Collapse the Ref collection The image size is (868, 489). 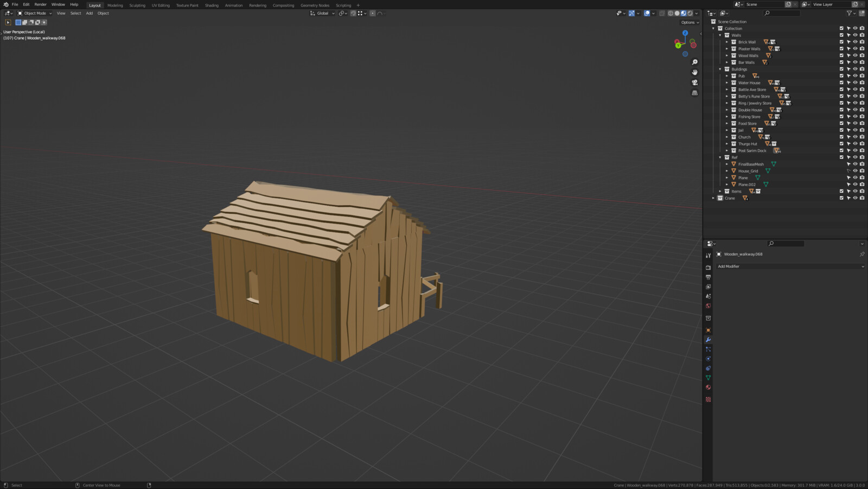point(720,157)
